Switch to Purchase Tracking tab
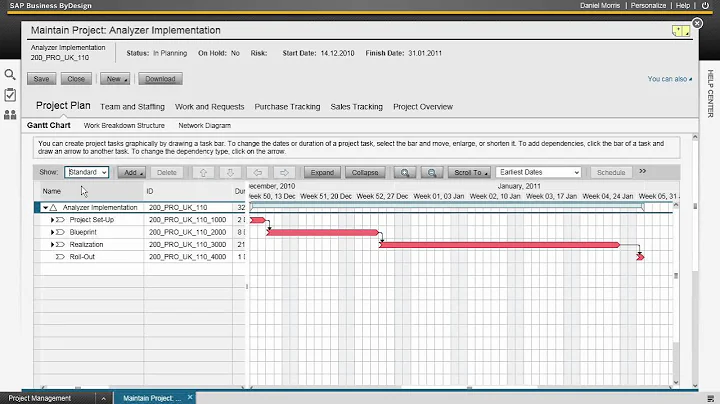This screenshot has width=720, height=404. (287, 107)
